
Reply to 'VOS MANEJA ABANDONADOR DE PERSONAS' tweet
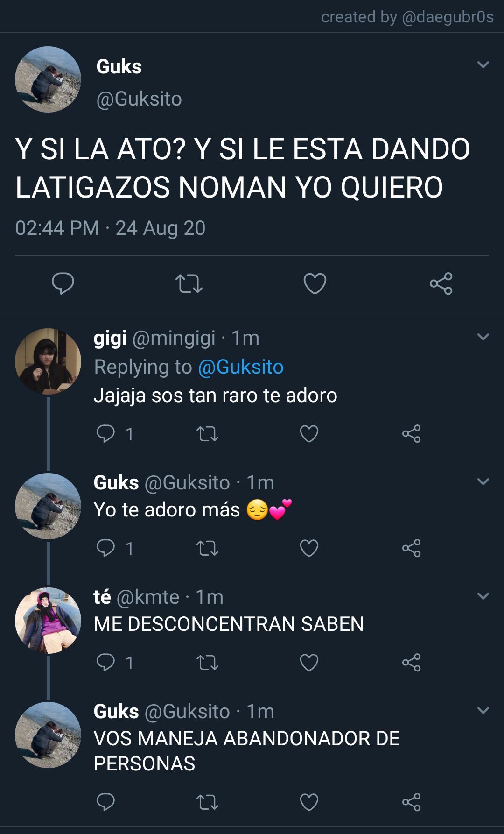pos(105,802)
